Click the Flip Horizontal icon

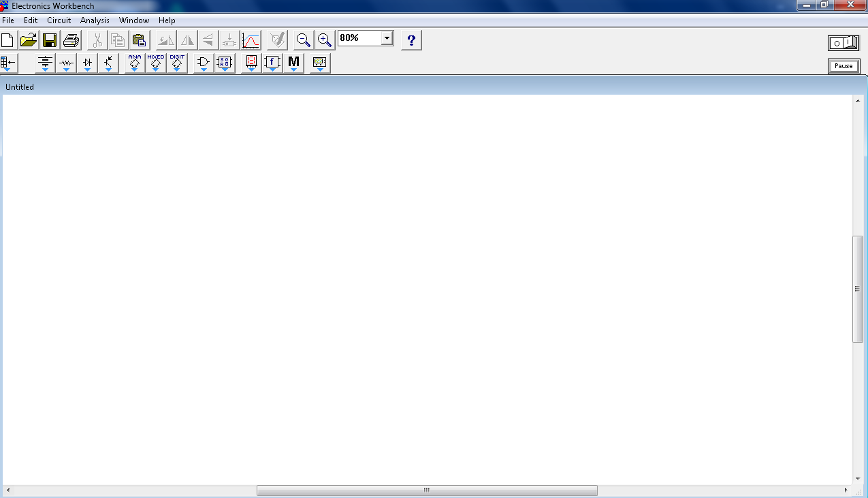tap(187, 40)
